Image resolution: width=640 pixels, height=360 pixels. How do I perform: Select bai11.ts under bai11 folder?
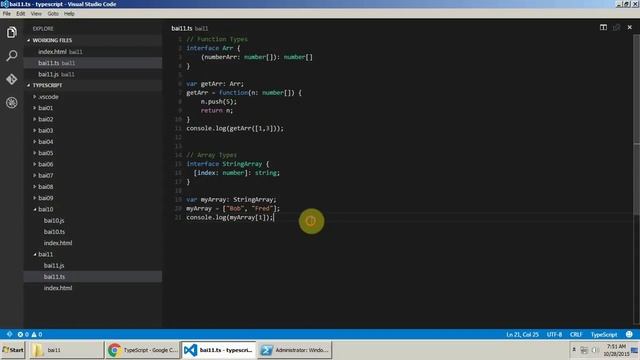point(93,276)
